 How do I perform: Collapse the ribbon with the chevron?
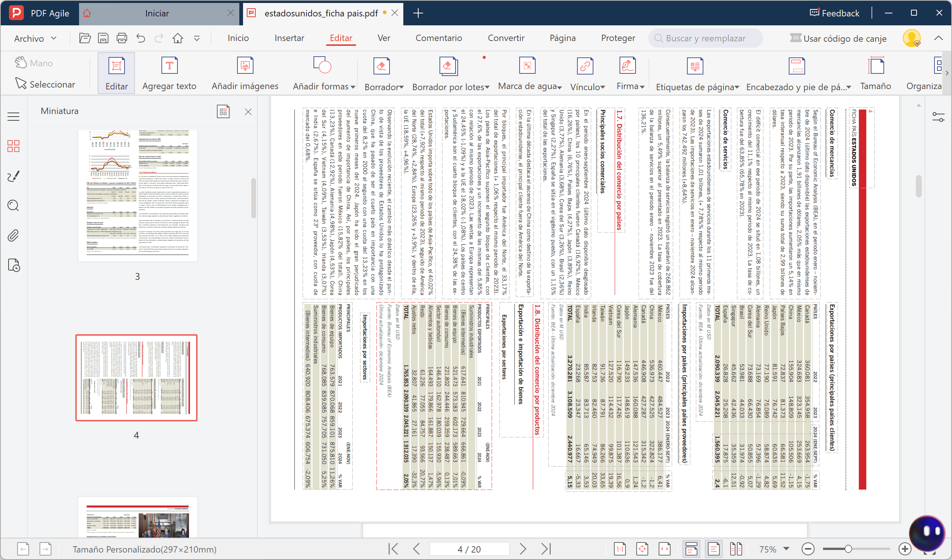939,38
